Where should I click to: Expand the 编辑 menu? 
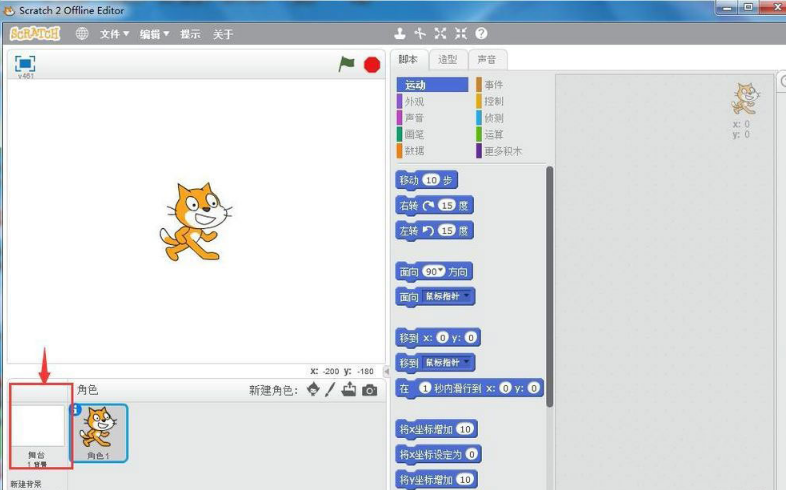pos(154,34)
